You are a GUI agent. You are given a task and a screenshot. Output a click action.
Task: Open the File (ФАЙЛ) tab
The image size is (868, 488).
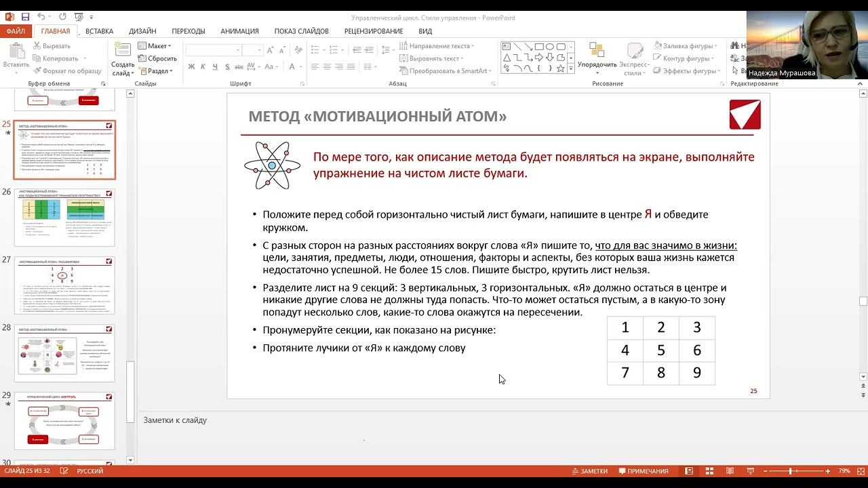click(x=16, y=31)
